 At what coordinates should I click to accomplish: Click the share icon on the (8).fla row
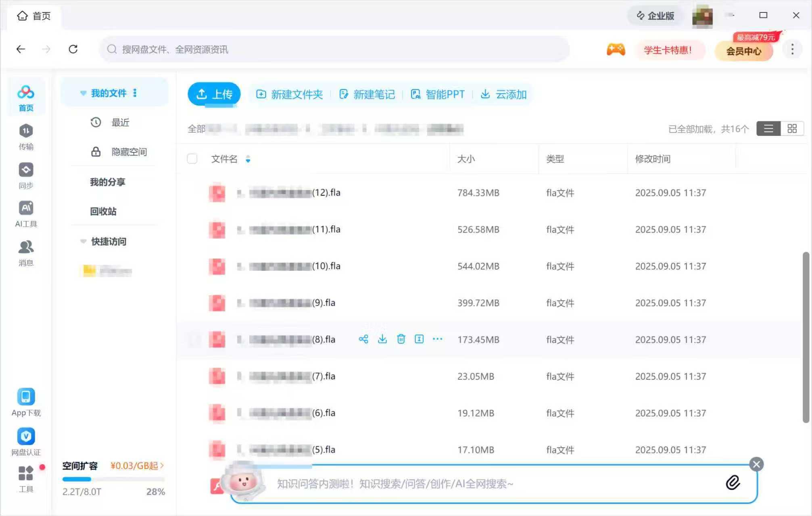pyautogui.click(x=363, y=339)
